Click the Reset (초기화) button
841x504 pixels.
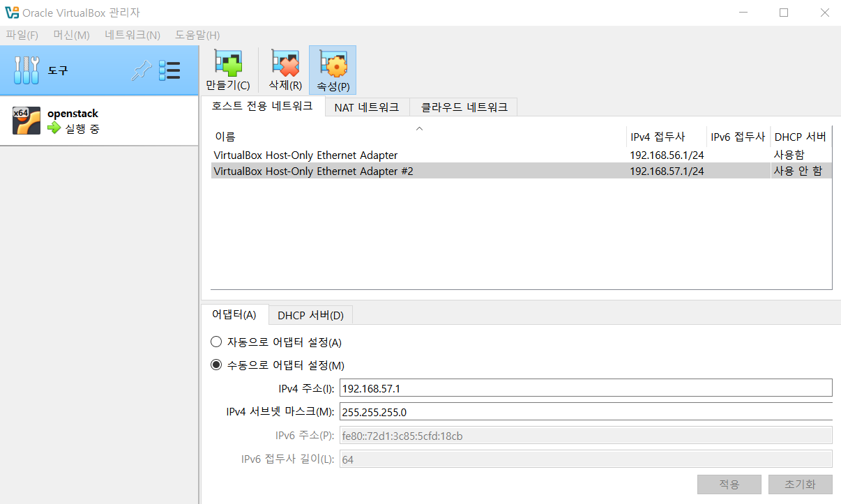[801, 484]
